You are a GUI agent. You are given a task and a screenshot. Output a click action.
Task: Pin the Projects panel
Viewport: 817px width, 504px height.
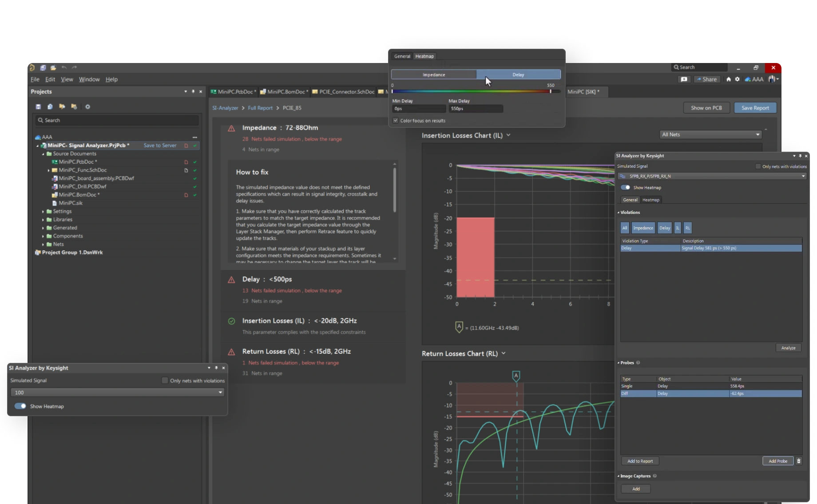coord(193,91)
